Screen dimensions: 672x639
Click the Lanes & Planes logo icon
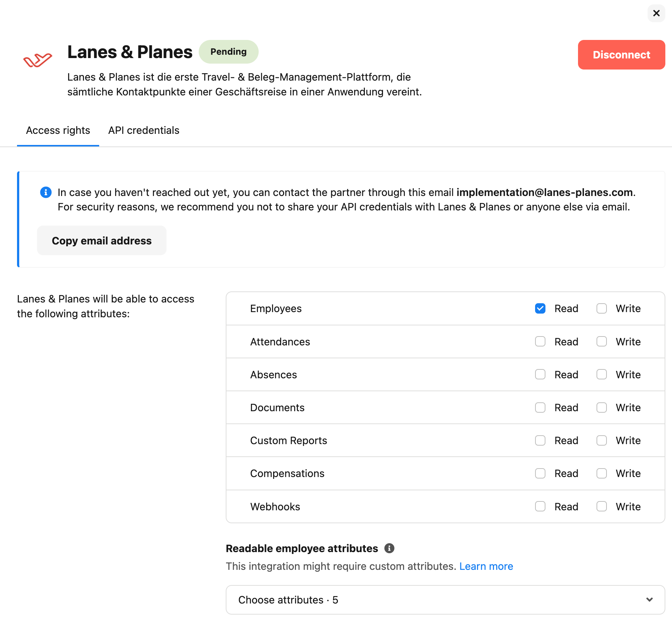(37, 60)
